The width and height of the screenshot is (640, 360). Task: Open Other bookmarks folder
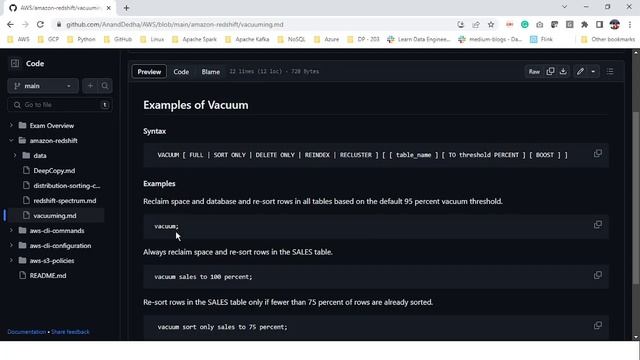(x=608, y=39)
